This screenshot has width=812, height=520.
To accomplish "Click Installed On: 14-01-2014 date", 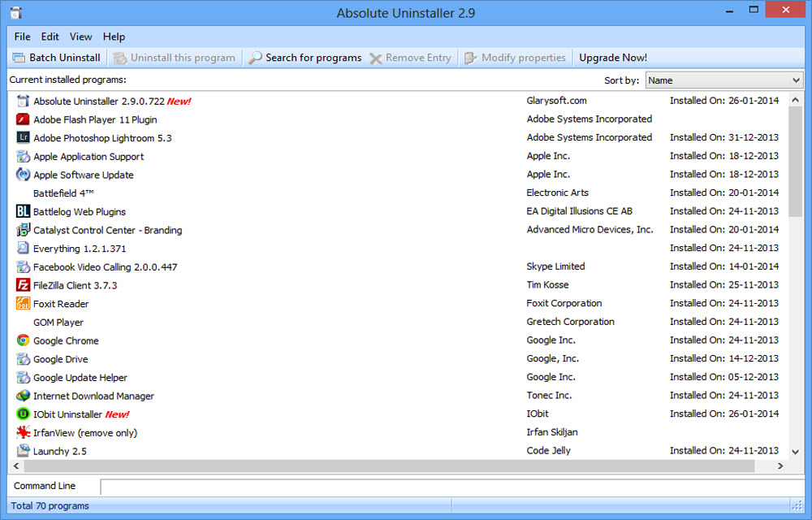I will point(724,266).
